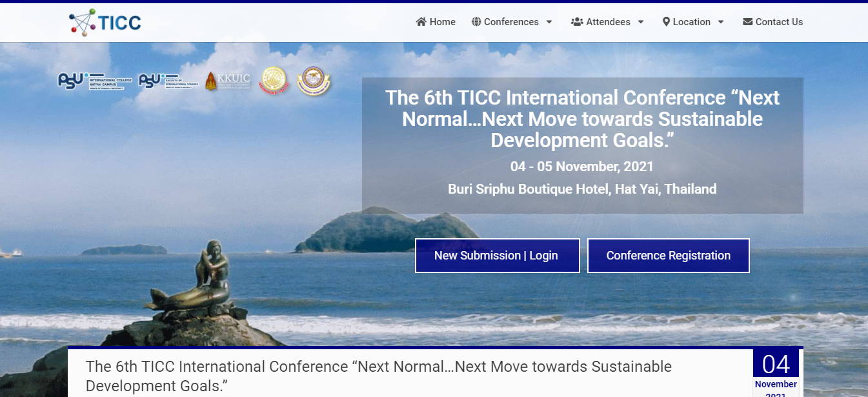The width and height of the screenshot is (868, 397).
Task: Click the globe icon beside Conferences
Action: [x=476, y=22]
